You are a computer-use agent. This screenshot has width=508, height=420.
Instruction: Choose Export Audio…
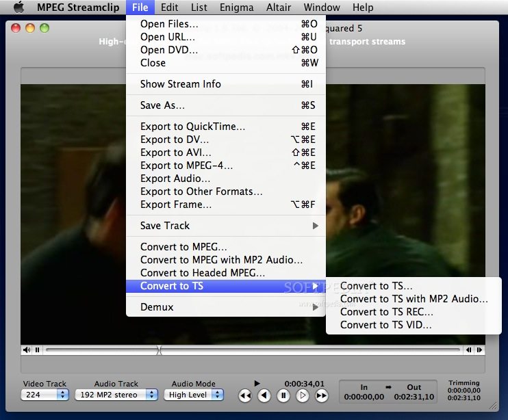pos(226,179)
